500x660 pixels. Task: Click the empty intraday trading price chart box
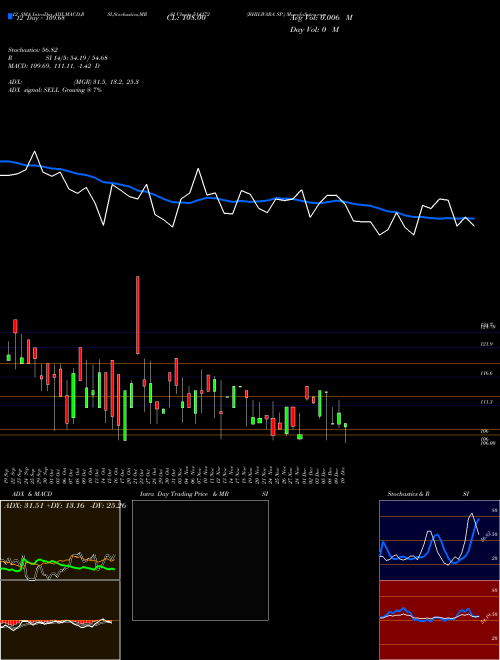tap(200, 560)
